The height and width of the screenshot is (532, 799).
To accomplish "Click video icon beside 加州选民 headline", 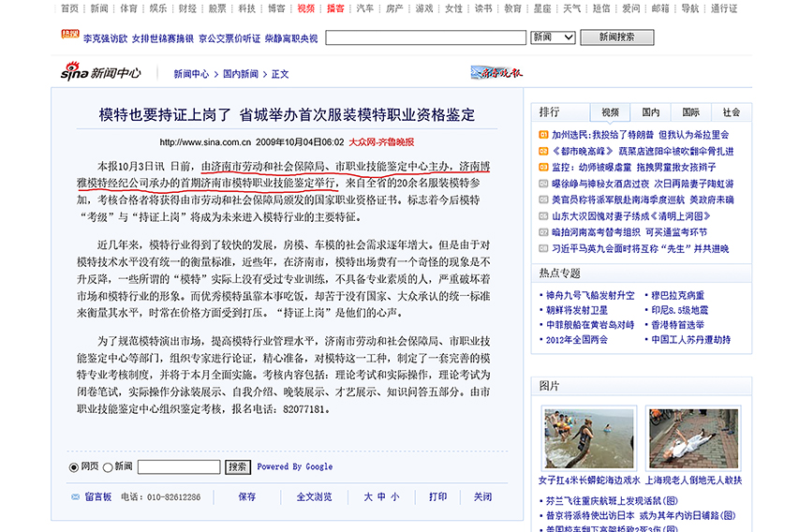I will [x=543, y=135].
